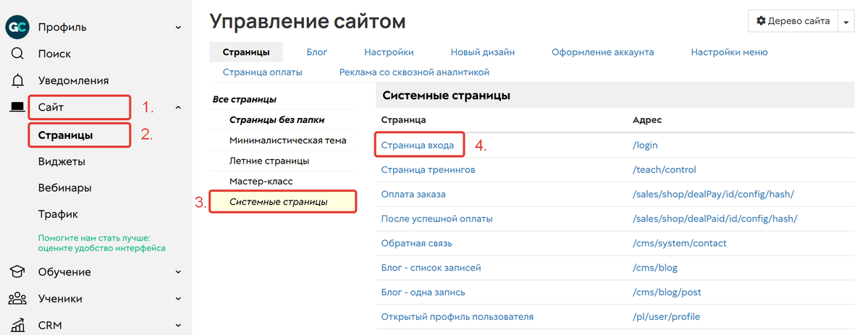Click the /sales/shop/dealPay/id/config/hash/ address
The width and height of the screenshot is (868, 335).
[x=714, y=195]
